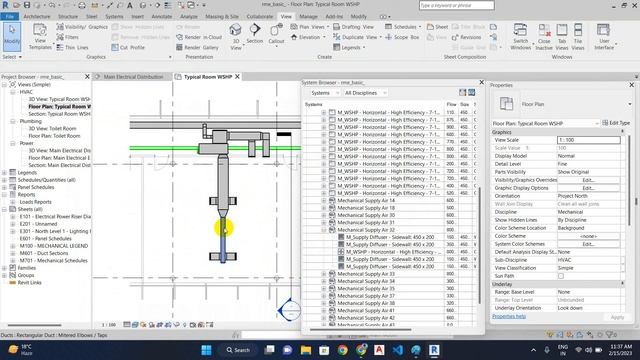Collapse the Sheets (all) node
Image resolution: width=640 pixels, height=360 pixels.
[4, 209]
